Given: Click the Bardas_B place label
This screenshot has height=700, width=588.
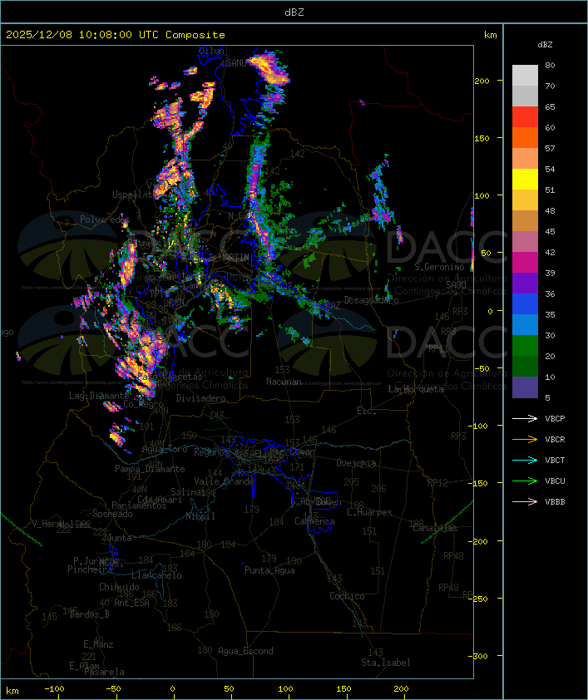Looking at the screenshot, I should tap(89, 614).
